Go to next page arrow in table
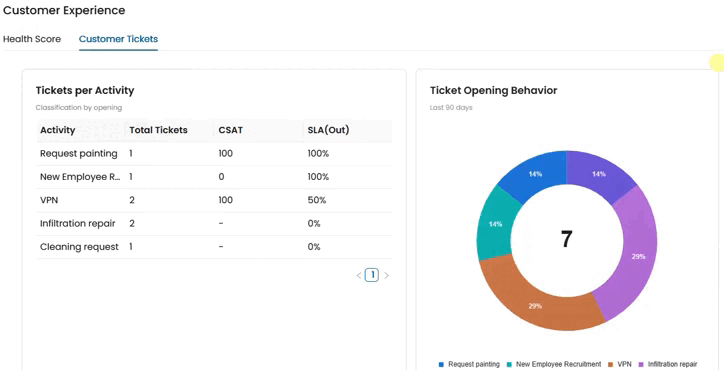Viewport: 724px width, 370px height. coord(387,276)
